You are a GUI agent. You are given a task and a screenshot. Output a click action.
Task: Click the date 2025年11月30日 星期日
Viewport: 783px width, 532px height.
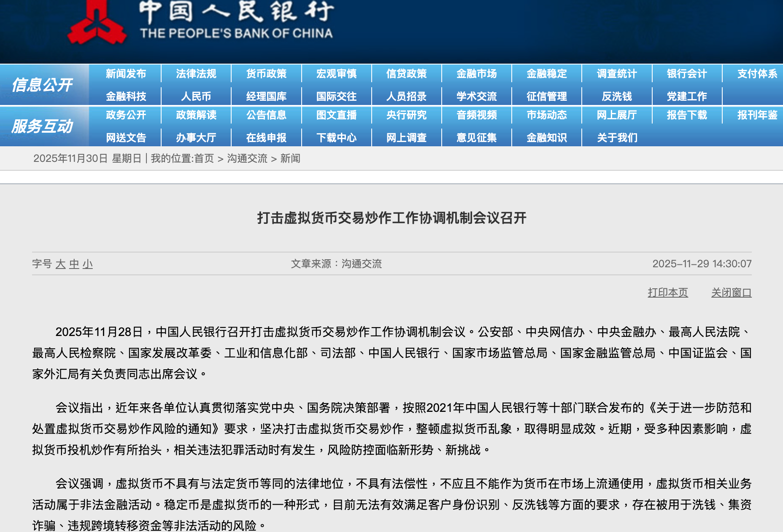click(87, 159)
